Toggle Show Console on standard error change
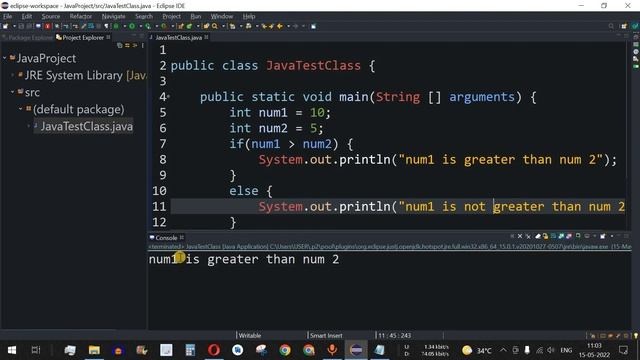640x360 pixels. 569,236
